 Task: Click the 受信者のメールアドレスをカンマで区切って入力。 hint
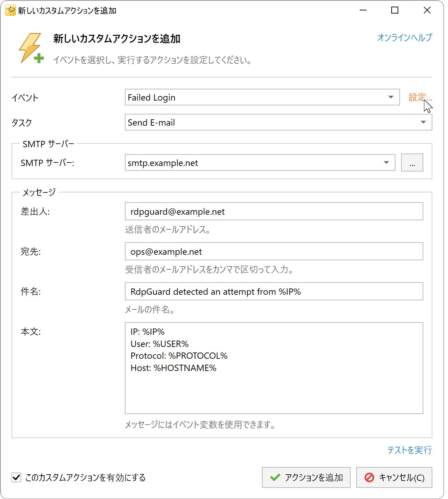tap(209, 270)
